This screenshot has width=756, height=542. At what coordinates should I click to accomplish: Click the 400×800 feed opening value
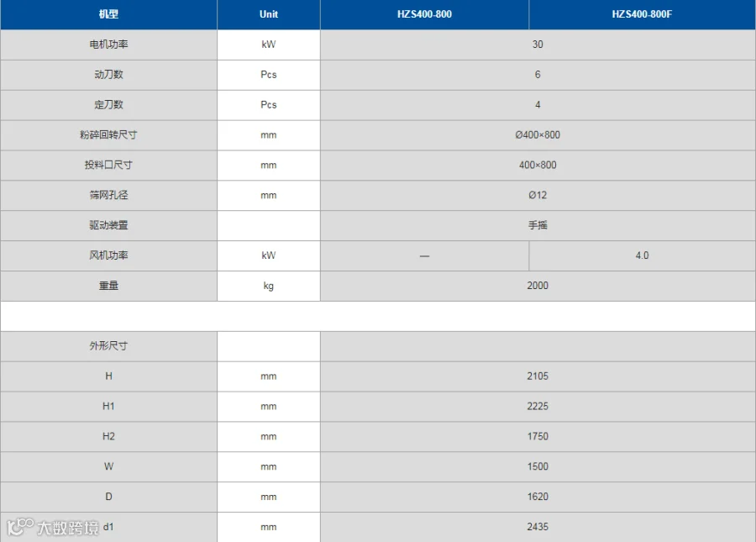pos(538,165)
